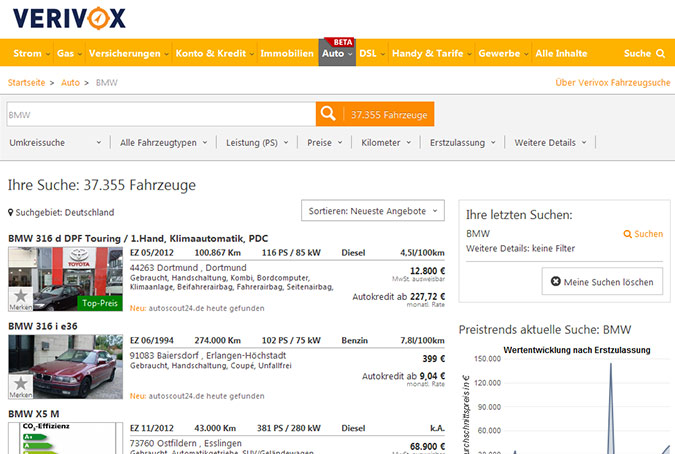Click the 381 PS / 280 kW value
The image size is (675, 454).
[289, 428]
